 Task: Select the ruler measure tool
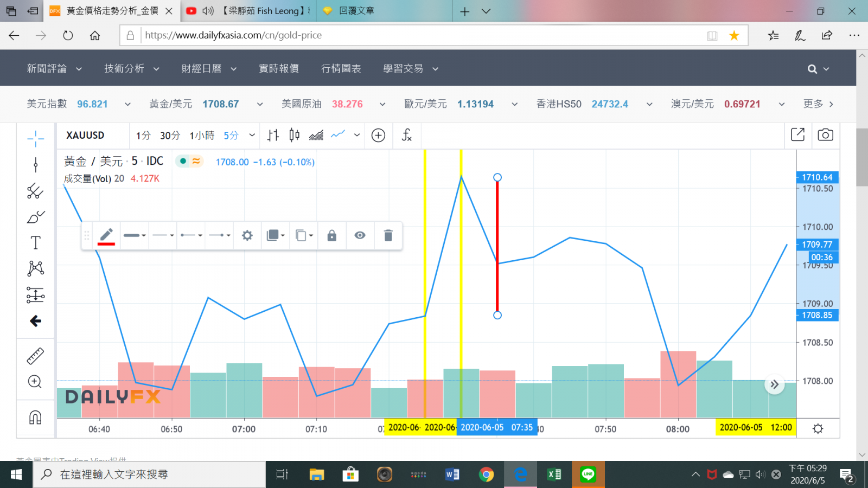pos(35,356)
